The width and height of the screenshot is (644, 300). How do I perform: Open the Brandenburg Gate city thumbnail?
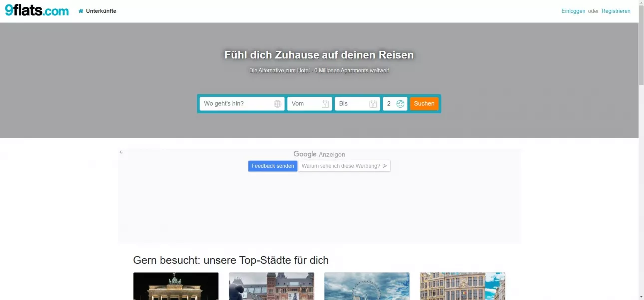176,286
